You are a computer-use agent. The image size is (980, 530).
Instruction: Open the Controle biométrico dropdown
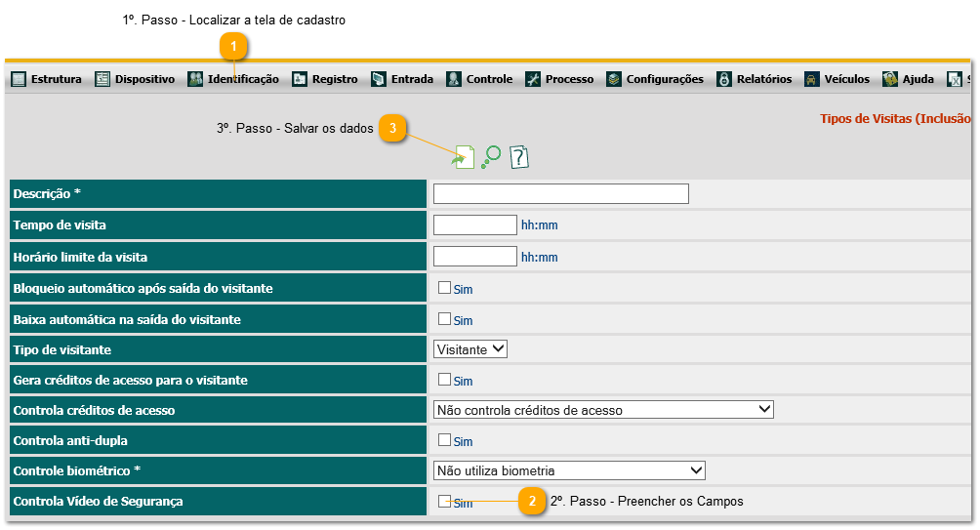pyautogui.click(x=569, y=470)
